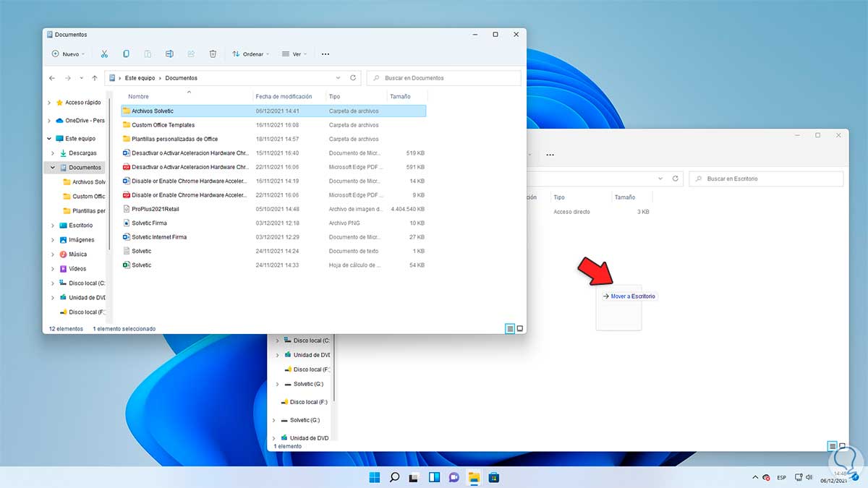Select Solvetic (G:) at bottom of Escritorio sidebar
Screen dimensions: 868x488
[305, 420]
